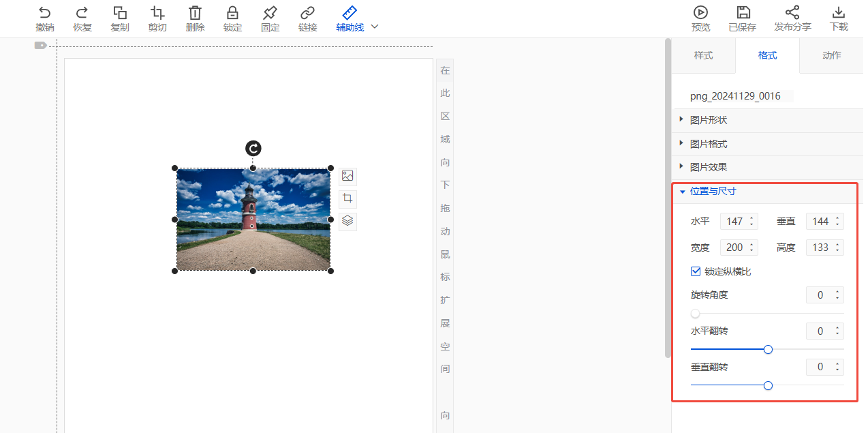868x433 pixels.
Task: Expand the 图片效果 section
Action: (767, 167)
